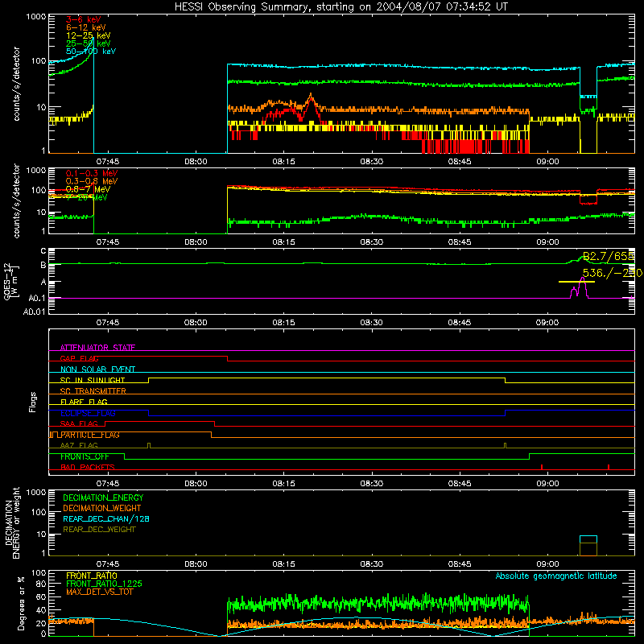Click the yellow flare duration bar in GOES panel

click(576, 282)
